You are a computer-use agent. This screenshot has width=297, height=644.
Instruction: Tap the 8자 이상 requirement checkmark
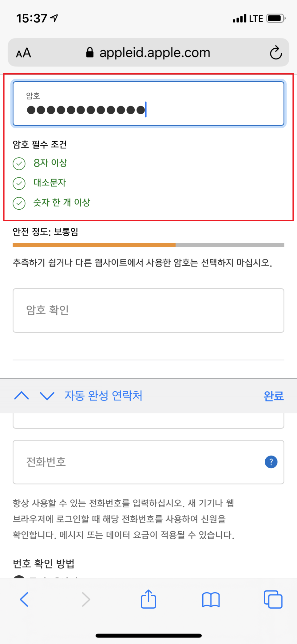[19, 163]
